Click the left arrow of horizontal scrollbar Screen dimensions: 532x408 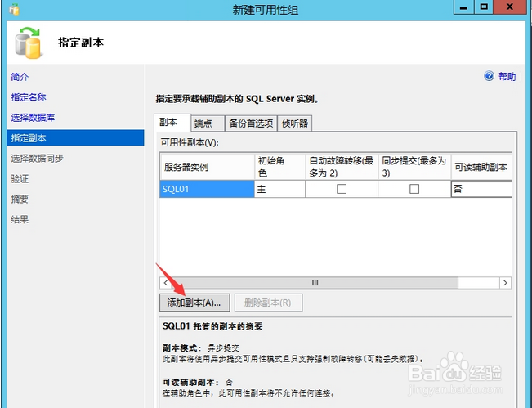(x=166, y=283)
